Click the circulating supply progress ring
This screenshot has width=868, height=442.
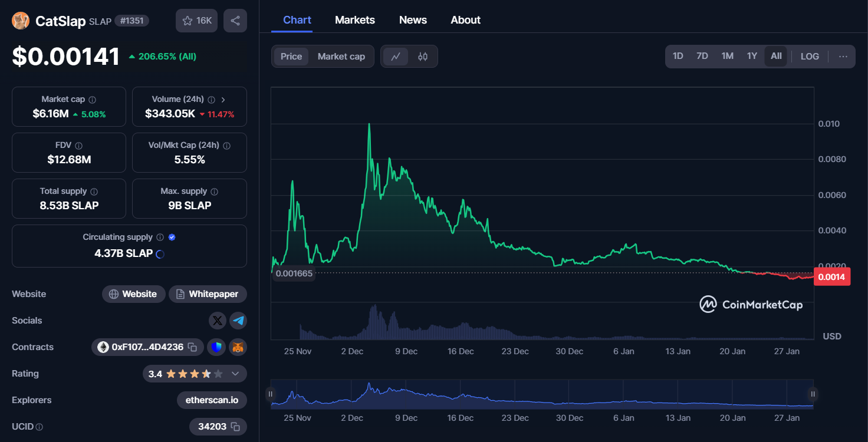point(160,254)
